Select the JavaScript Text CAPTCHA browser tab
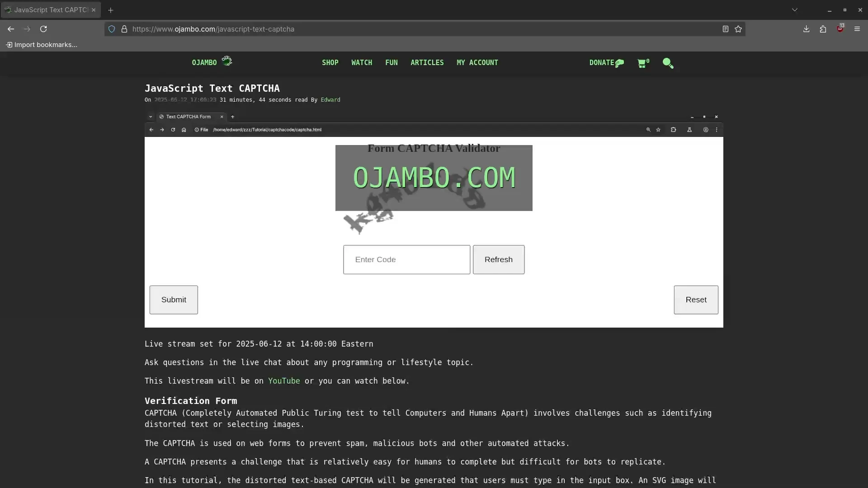This screenshot has height=488, width=868. coord(51,10)
